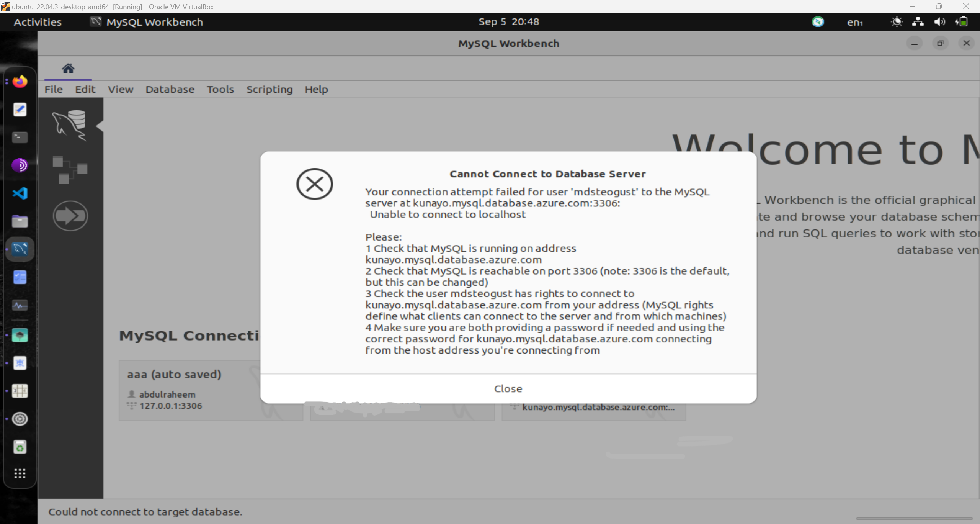The width and height of the screenshot is (980, 524).
Task: Open the Edit menu
Action: point(85,89)
